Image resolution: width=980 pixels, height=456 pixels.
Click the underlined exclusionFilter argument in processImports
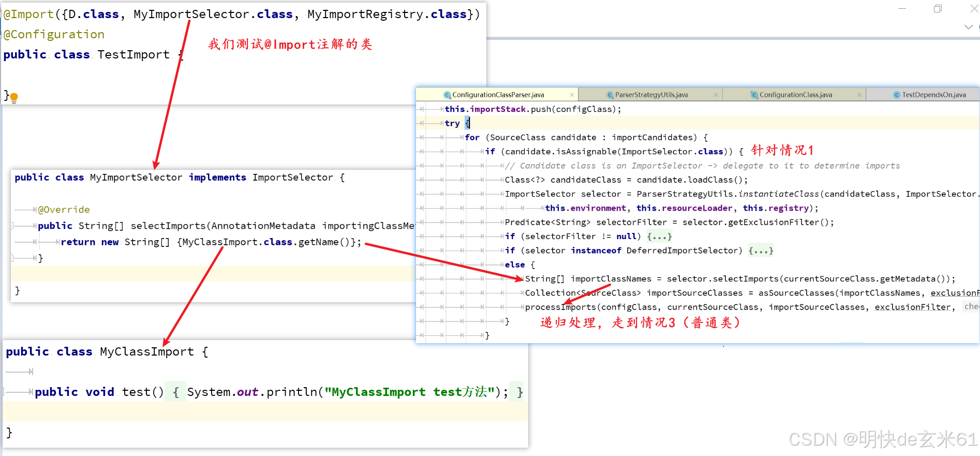913,307
